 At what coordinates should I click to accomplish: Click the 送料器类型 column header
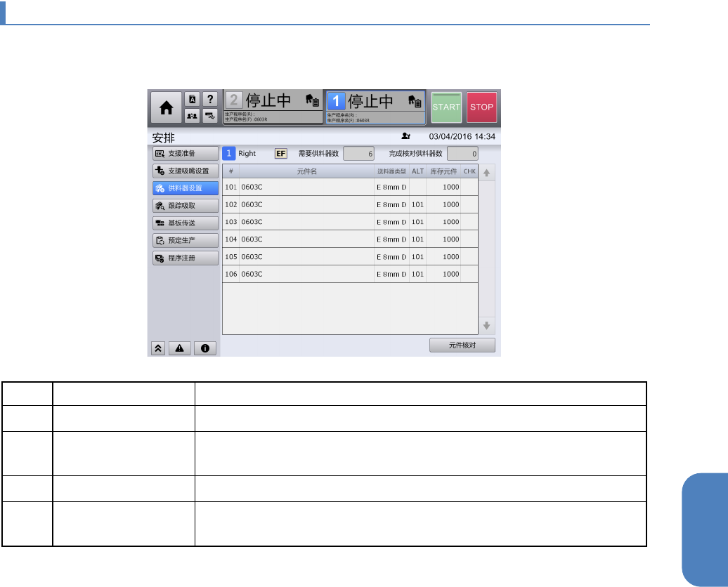[x=391, y=171]
